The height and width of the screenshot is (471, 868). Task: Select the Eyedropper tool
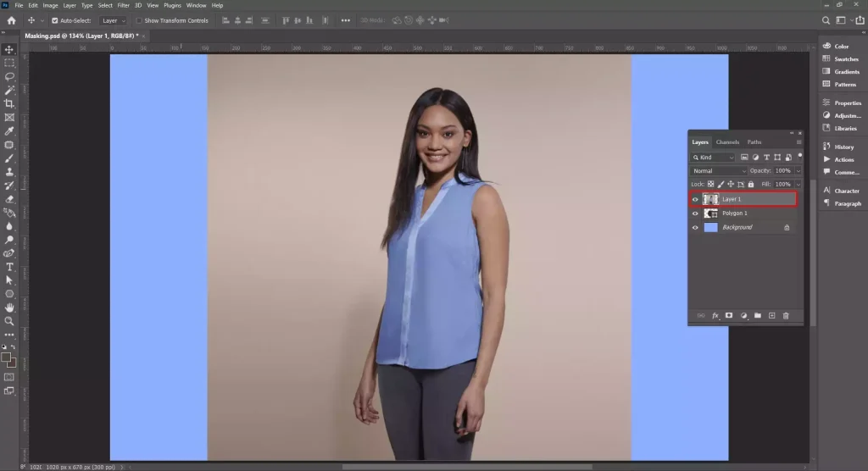[9, 131]
